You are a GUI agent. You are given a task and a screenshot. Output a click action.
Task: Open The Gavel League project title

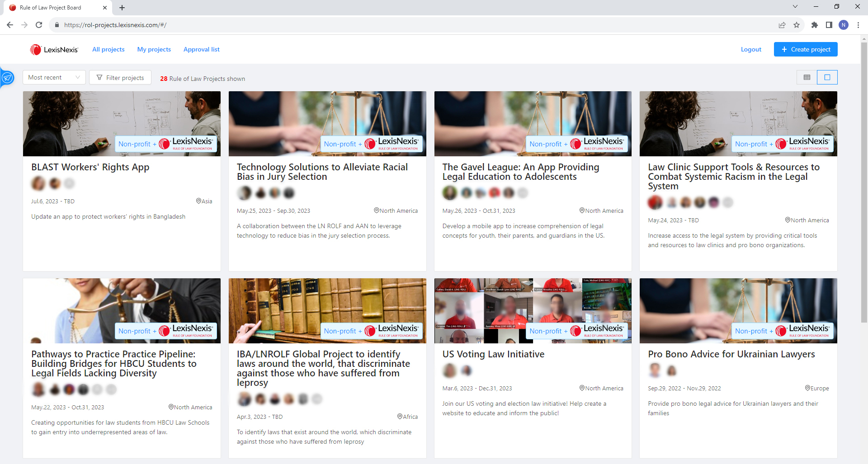pyautogui.click(x=521, y=172)
